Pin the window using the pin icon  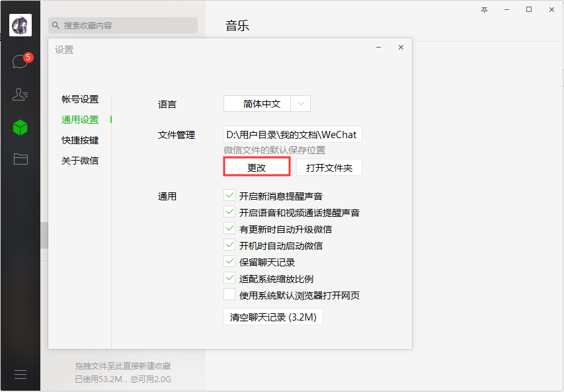click(483, 10)
